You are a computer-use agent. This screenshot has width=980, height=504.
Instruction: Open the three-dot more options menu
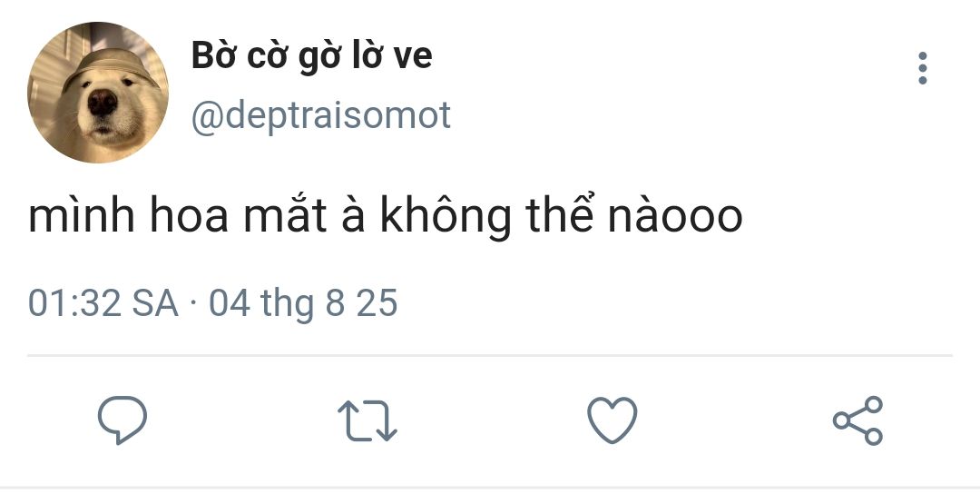point(923,68)
